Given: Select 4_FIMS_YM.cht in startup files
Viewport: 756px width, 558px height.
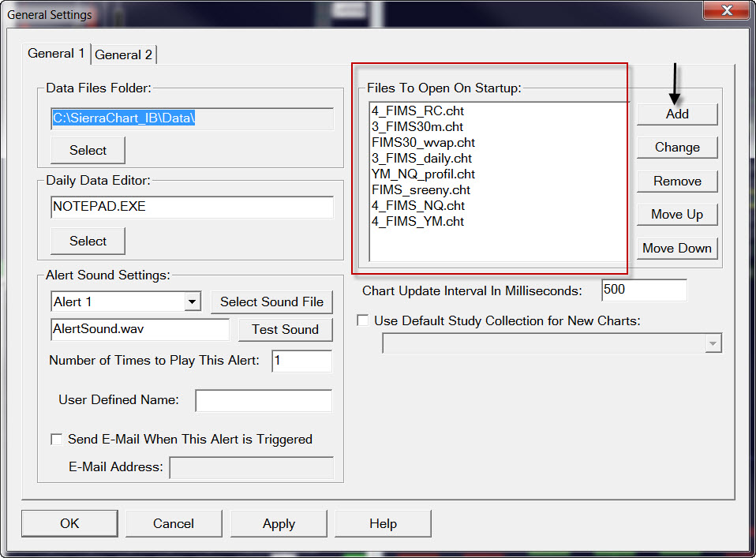Looking at the screenshot, I should point(417,222).
